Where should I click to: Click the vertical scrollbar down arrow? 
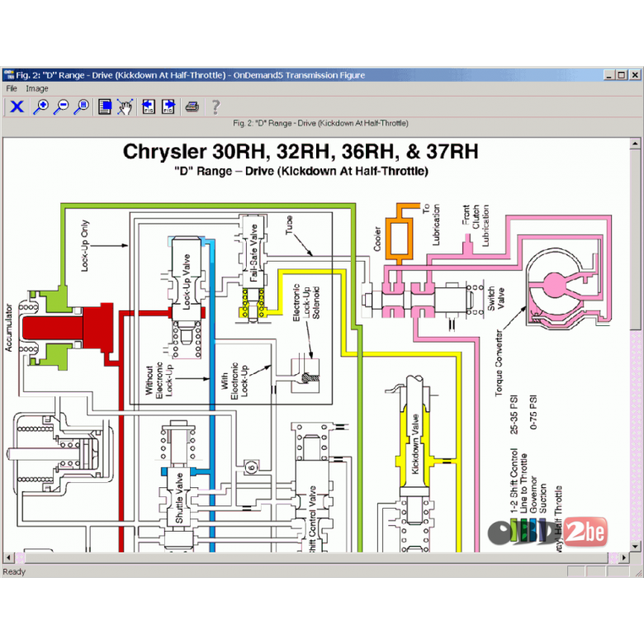pyautogui.click(x=635, y=547)
